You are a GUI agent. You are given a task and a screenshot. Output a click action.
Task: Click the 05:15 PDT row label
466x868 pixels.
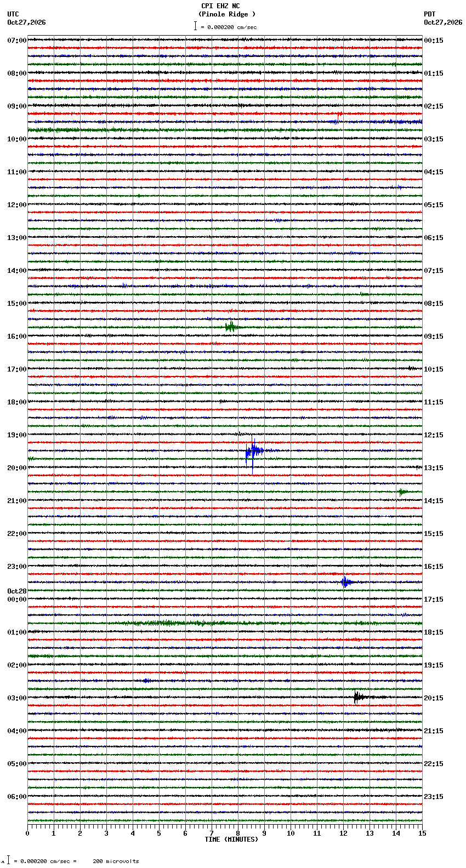(x=434, y=205)
